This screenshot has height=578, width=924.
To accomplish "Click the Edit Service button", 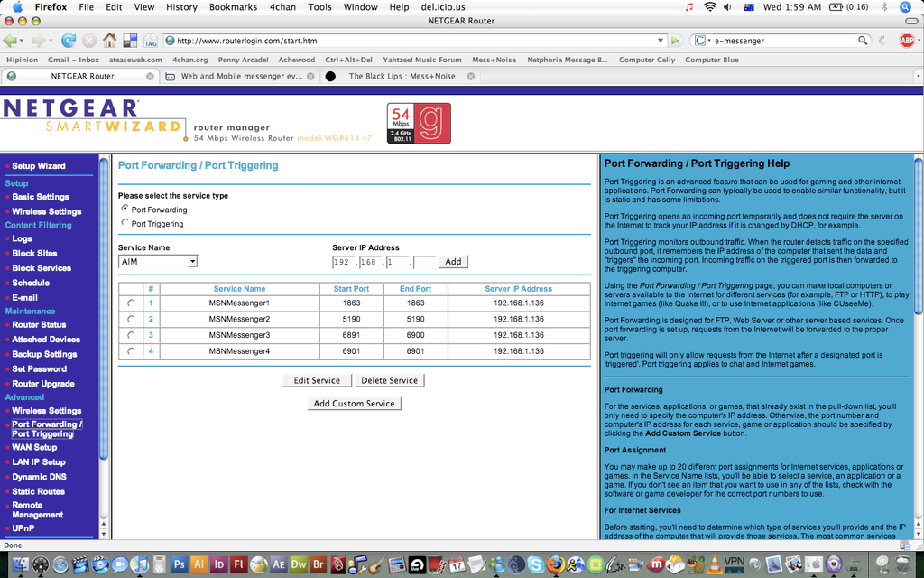I will (317, 380).
